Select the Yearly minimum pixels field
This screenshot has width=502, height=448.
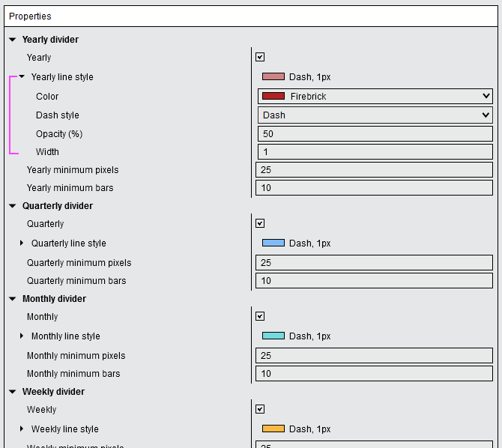coord(374,170)
